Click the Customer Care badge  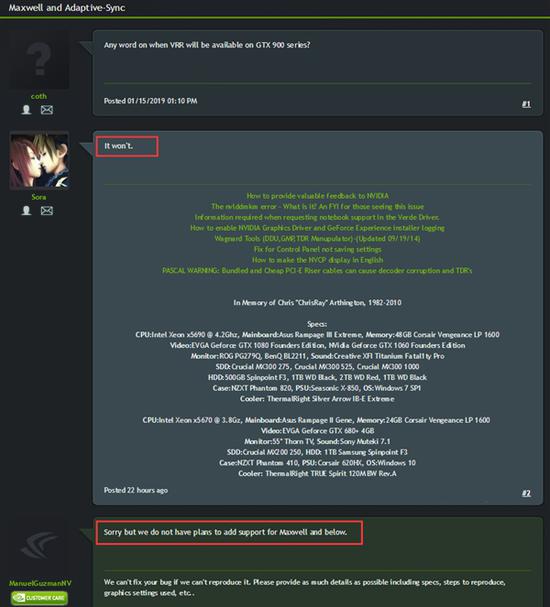click(39, 598)
